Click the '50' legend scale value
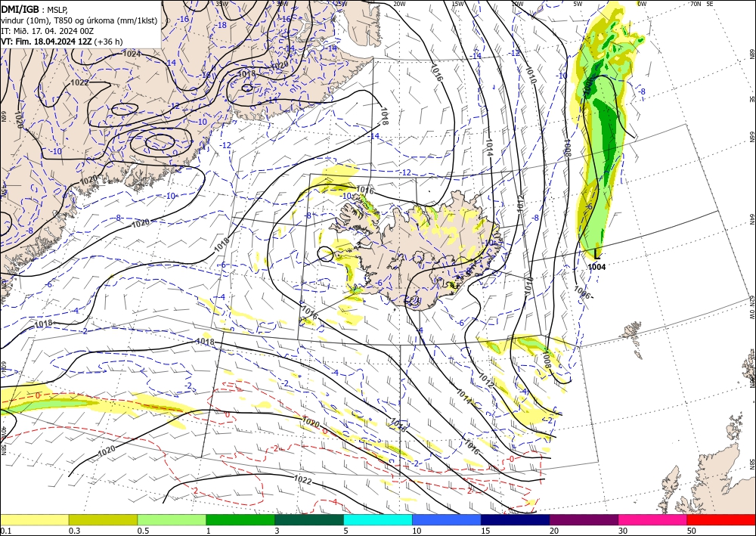The image size is (756, 536). pyautogui.click(x=692, y=531)
